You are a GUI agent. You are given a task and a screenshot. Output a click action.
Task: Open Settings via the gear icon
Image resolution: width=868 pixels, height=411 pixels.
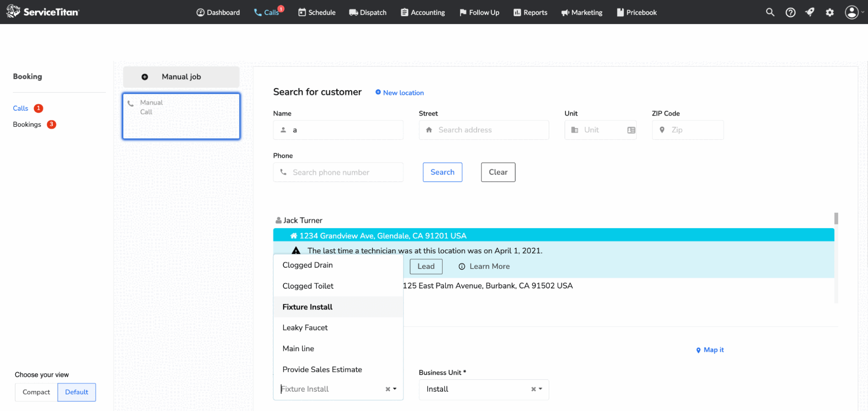(x=830, y=12)
